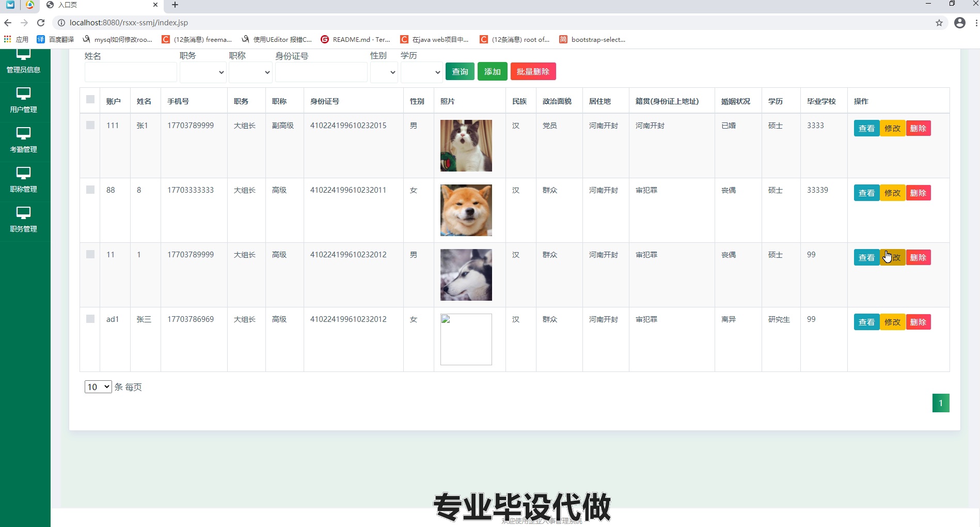Open the 职称管理 sidebar panel

(23, 180)
